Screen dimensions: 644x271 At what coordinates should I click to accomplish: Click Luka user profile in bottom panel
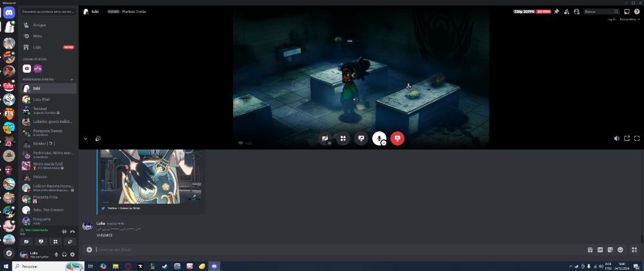click(x=35, y=254)
